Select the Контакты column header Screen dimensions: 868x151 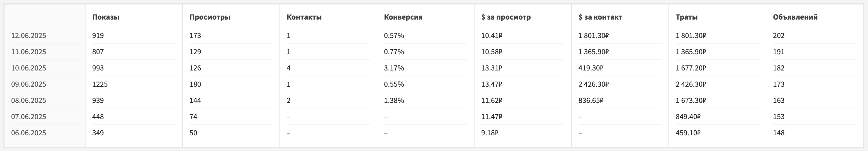click(x=304, y=17)
